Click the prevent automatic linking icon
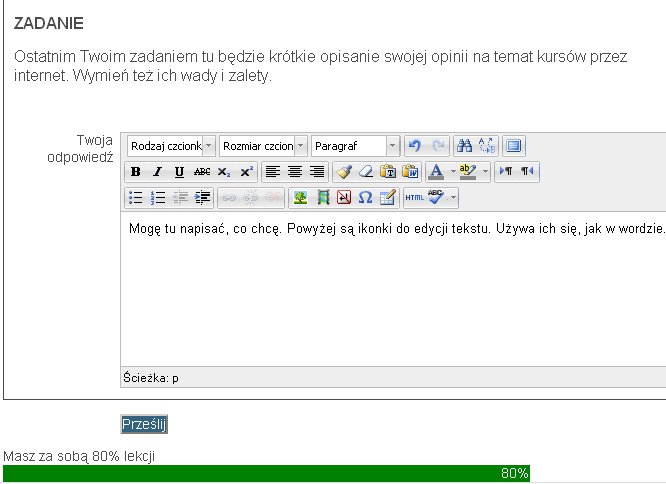Viewport: 666px width, 484px height. pyautogui.click(x=273, y=197)
